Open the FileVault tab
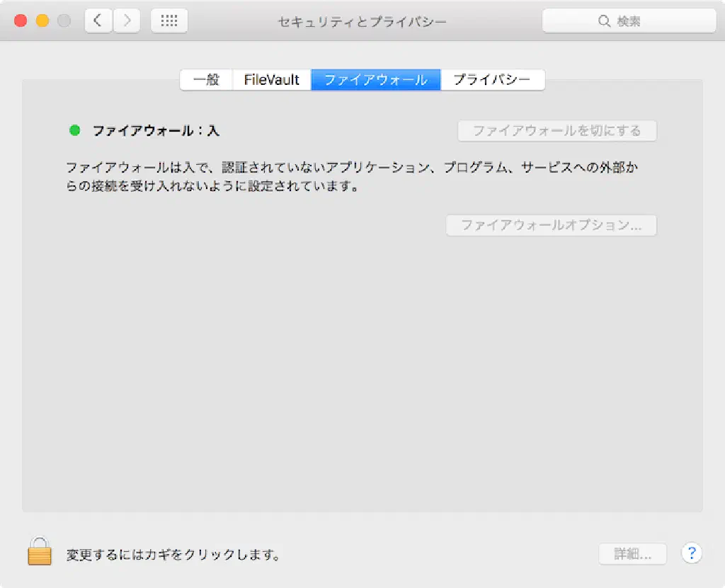725x588 pixels. pyautogui.click(x=272, y=80)
